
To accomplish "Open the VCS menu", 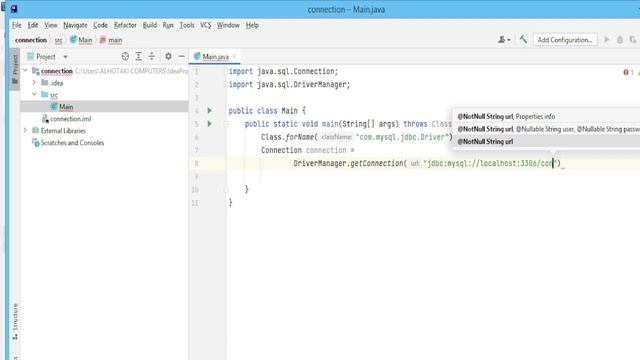I will tap(205, 25).
